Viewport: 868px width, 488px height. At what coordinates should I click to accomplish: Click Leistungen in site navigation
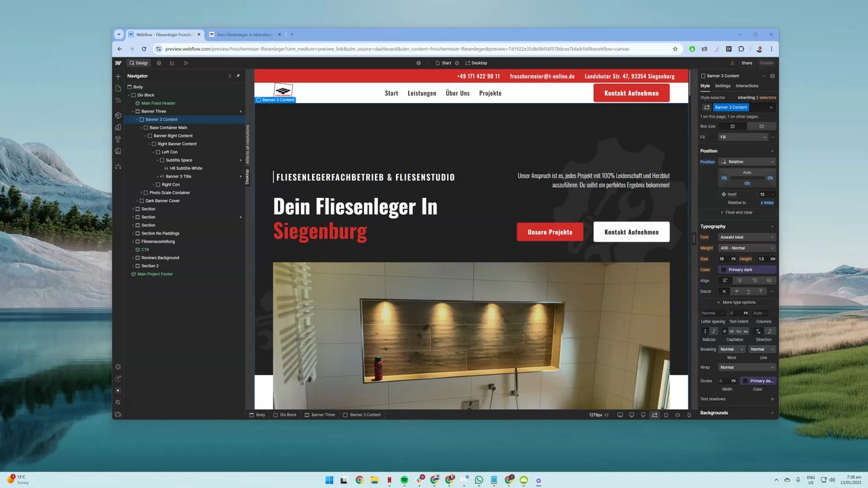coord(422,93)
